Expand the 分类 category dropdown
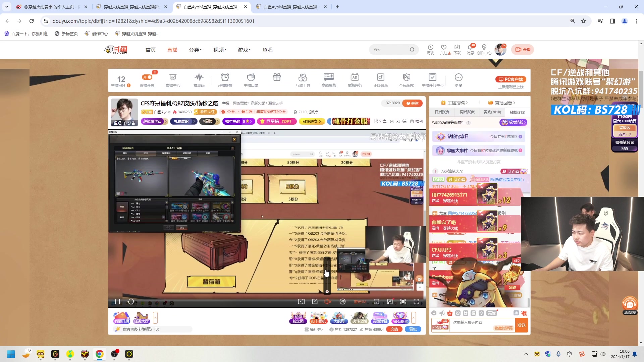 click(195, 50)
